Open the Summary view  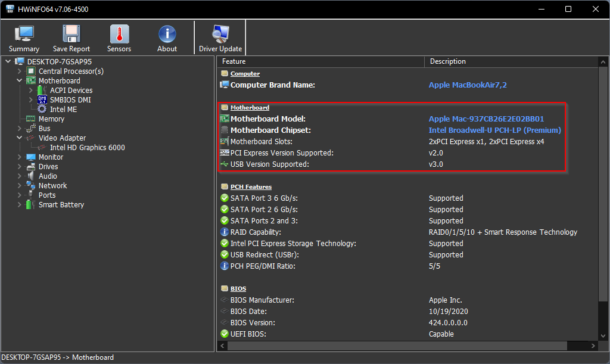click(23, 38)
